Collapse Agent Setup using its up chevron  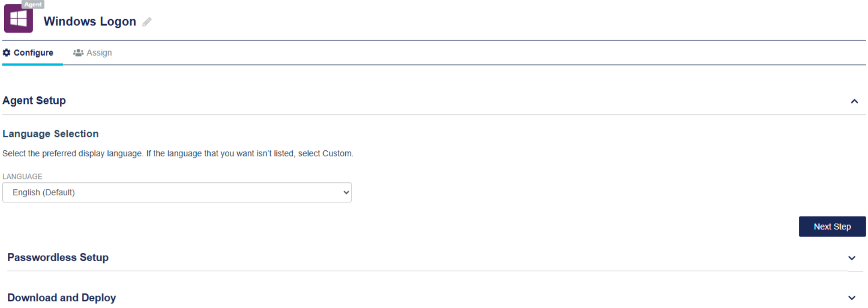tap(854, 101)
